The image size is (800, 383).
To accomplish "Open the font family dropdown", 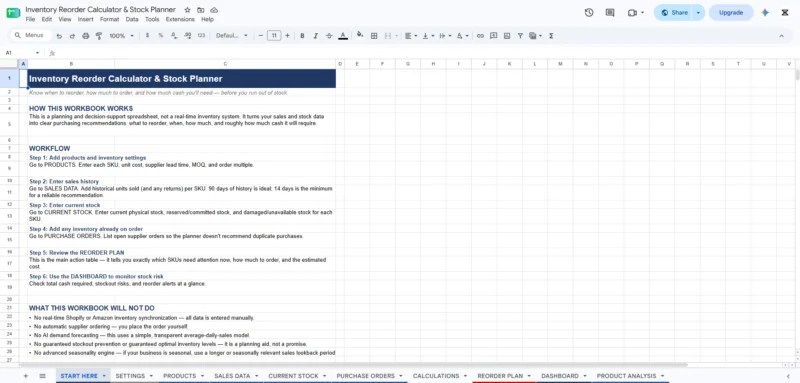I will click(x=232, y=36).
